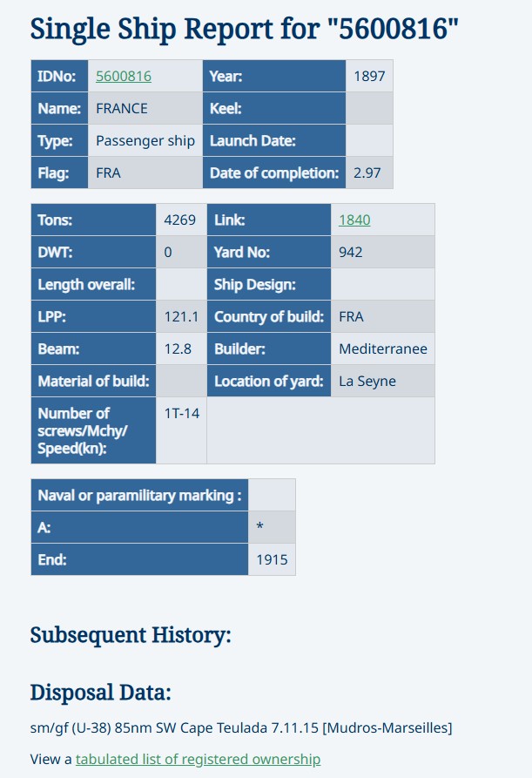Click the Naval or paramilitary marking label

tap(139, 495)
